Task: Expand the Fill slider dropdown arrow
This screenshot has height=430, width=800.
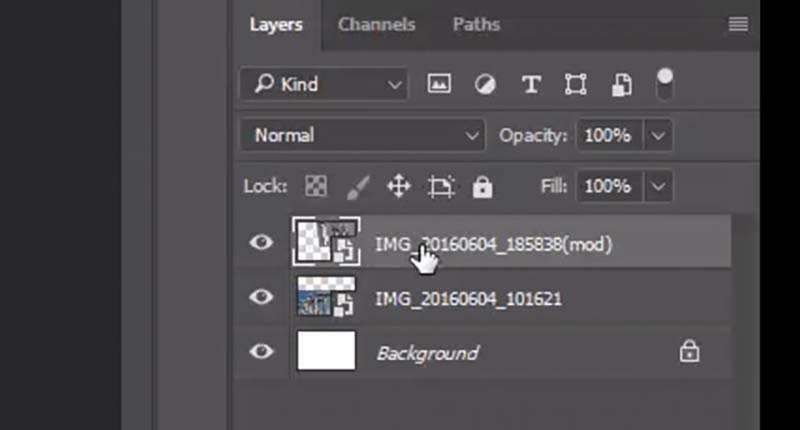Action: (x=658, y=186)
